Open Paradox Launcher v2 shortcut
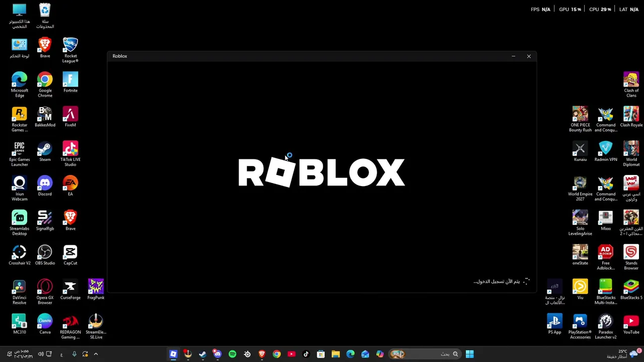644x362 pixels. [606, 326]
